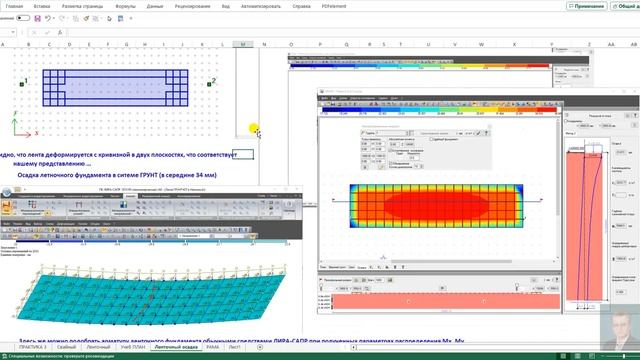Click the red soil column chart image

(584, 226)
